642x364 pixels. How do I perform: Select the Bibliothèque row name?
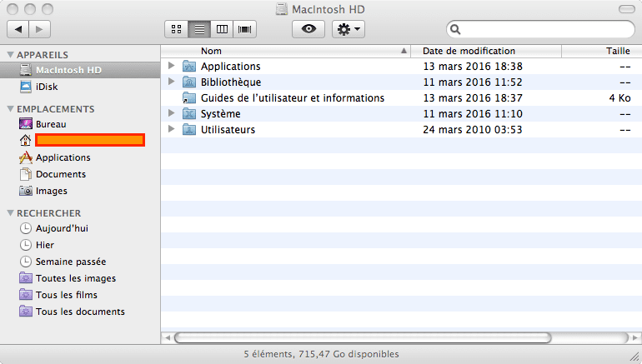tap(231, 82)
